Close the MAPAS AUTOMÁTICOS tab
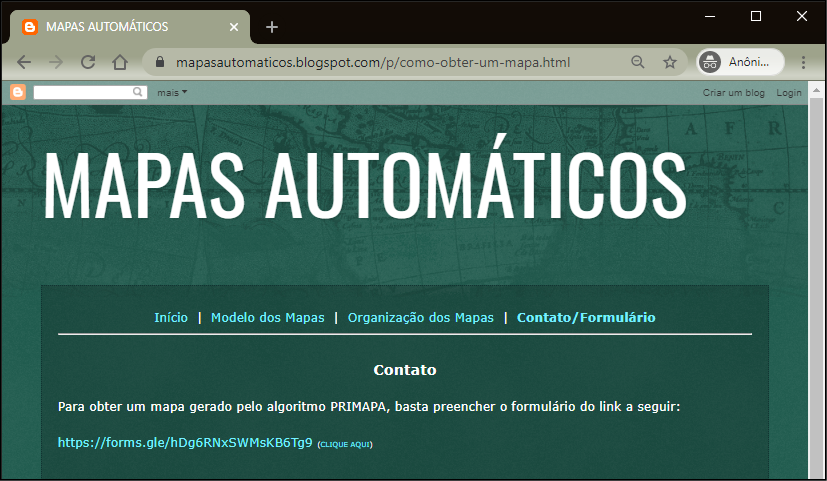This screenshot has height=481, width=827. [x=234, y=27]
